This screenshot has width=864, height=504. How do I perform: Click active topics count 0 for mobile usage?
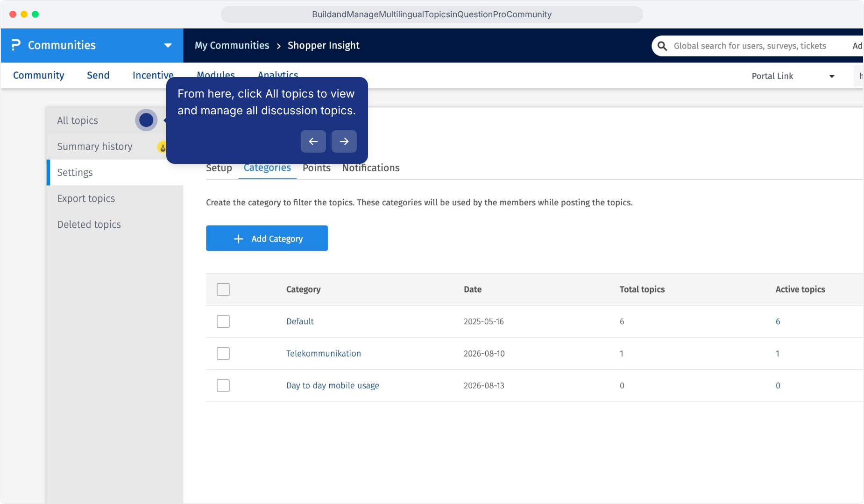coord(778,385)
